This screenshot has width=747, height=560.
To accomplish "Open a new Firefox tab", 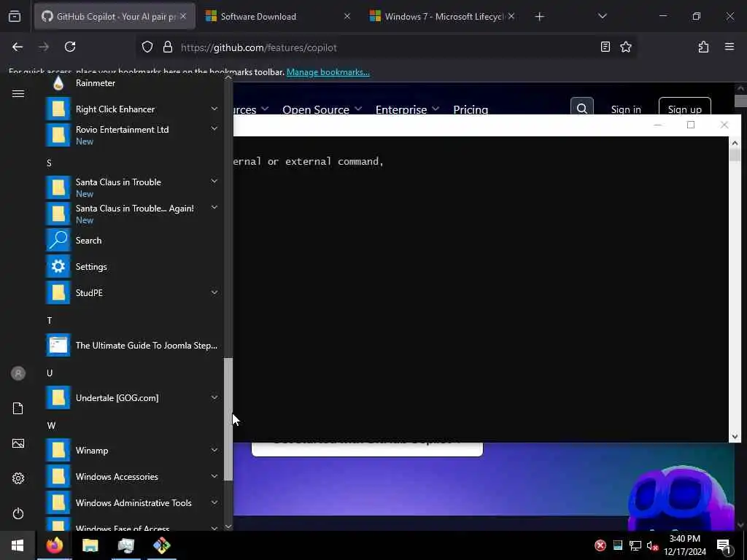I will [539, 17].
